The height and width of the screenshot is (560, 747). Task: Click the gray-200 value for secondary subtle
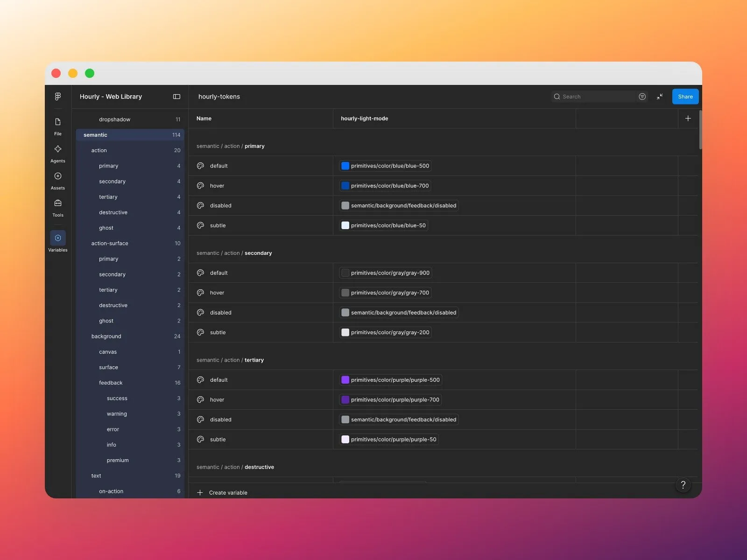(x=386, y=332)
